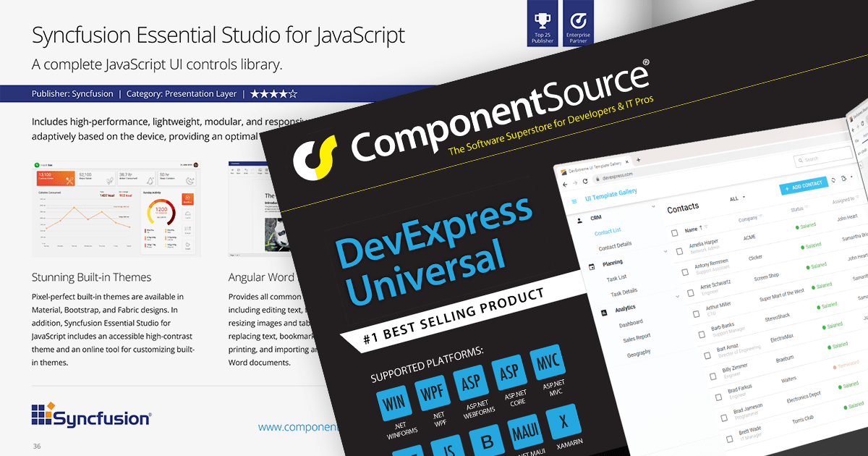Click the export icon beside Add Contact
This screenshot has height=456, width=868.
[x=844, y=178]
